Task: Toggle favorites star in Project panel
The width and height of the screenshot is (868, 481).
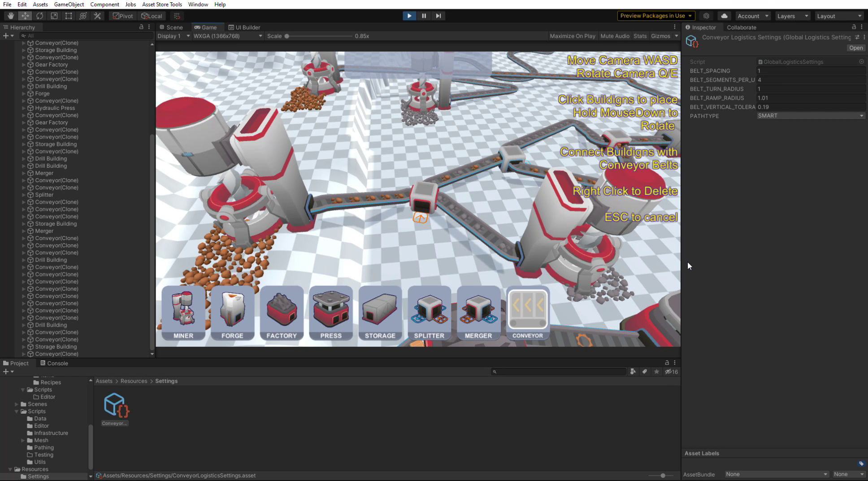Action: coord(656,372)
